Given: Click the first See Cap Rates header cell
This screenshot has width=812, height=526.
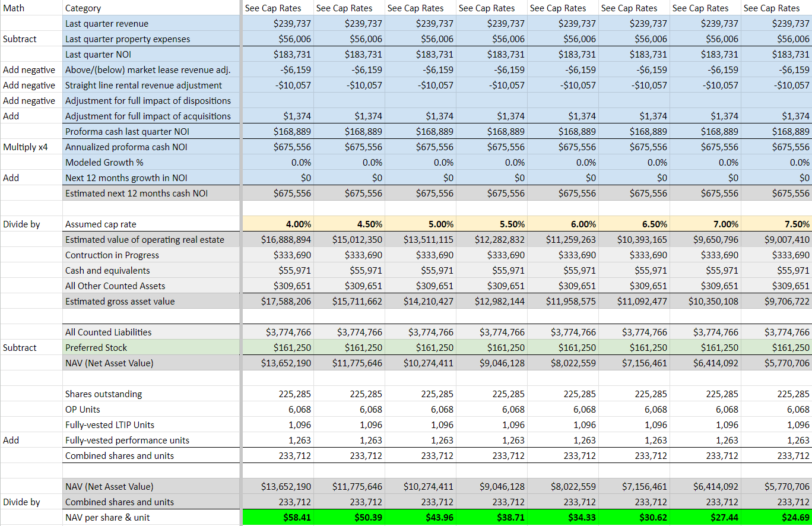Looking at the screenshot, I should coord(276,8).
